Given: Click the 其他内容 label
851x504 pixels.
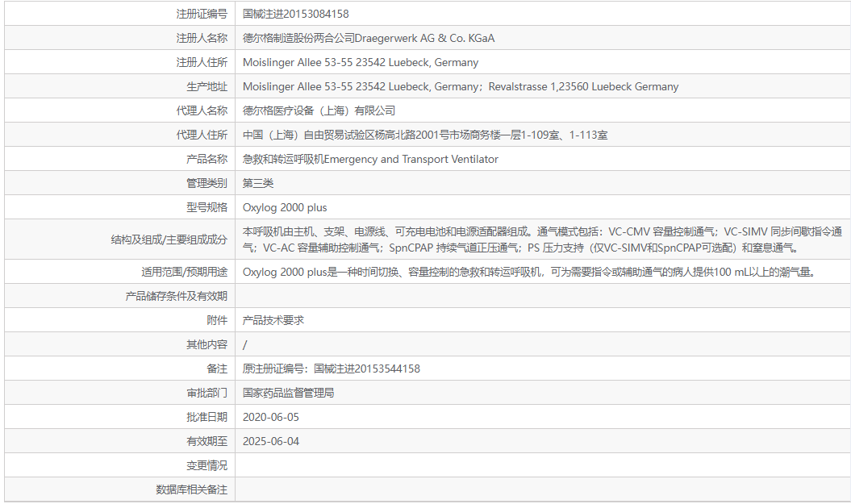Looking at the screenshot, I should [x=206, y=344].
